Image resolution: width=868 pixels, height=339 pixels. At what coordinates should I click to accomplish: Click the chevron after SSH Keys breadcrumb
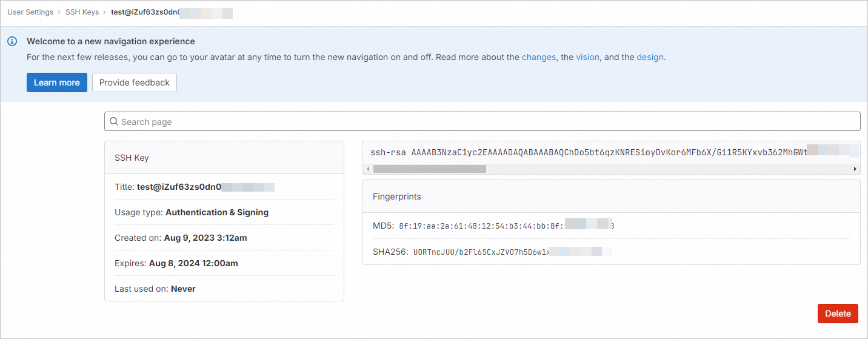tap(105, 12)
